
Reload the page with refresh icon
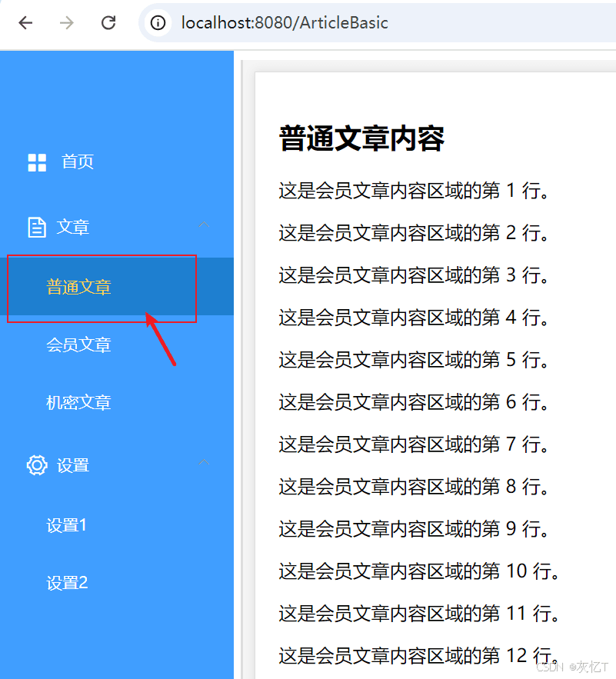[x=108, y=22]
